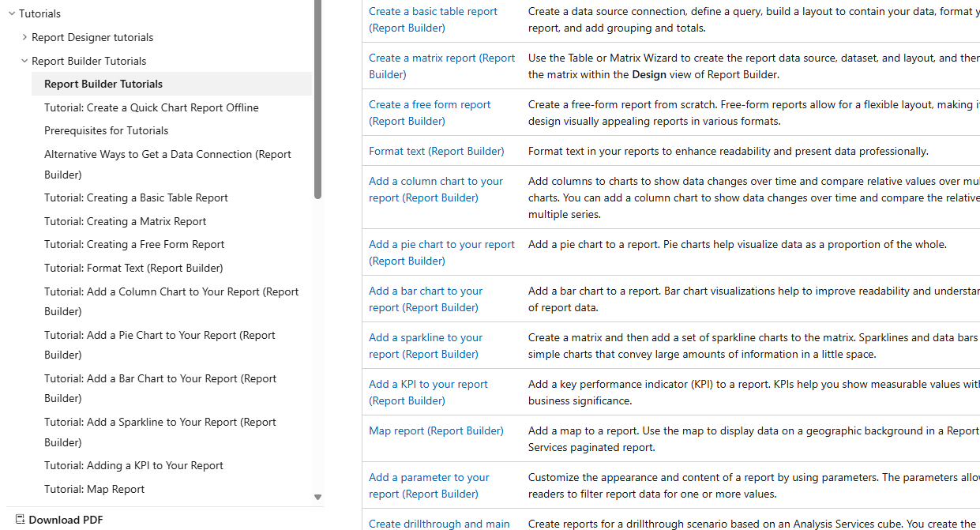Click Report Builder Tutorials parent label

pyautogui.click(x=88, y=61)
